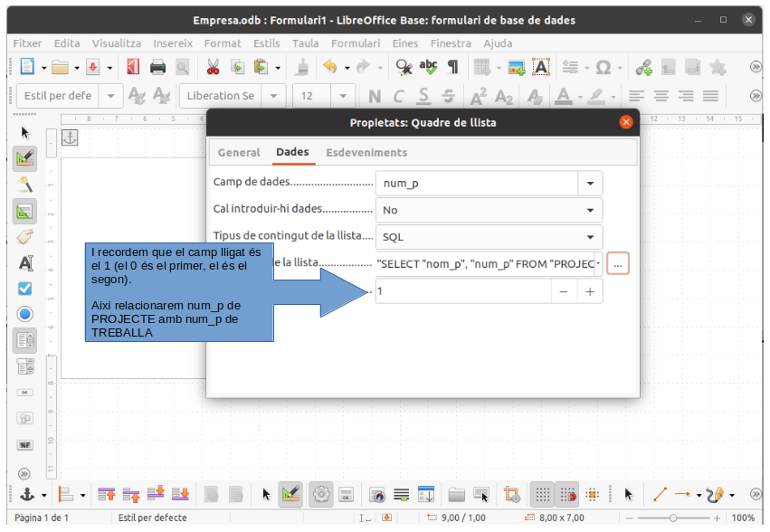Click the Highlighting Color marker icon
The image size is (770, 532).
(596, 96)
